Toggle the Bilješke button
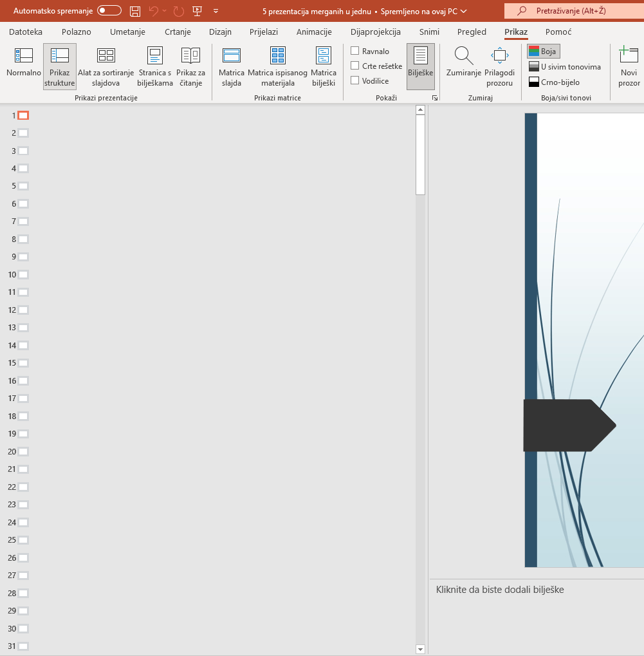 (x=420, y=66)
